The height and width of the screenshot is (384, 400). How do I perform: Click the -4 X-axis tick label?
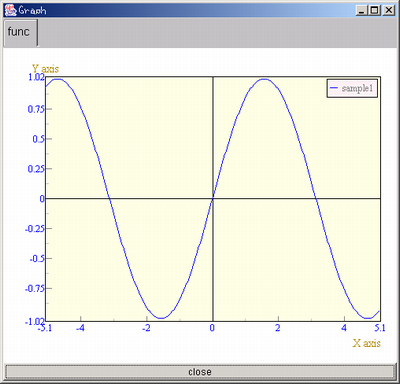tap(80, 328)
